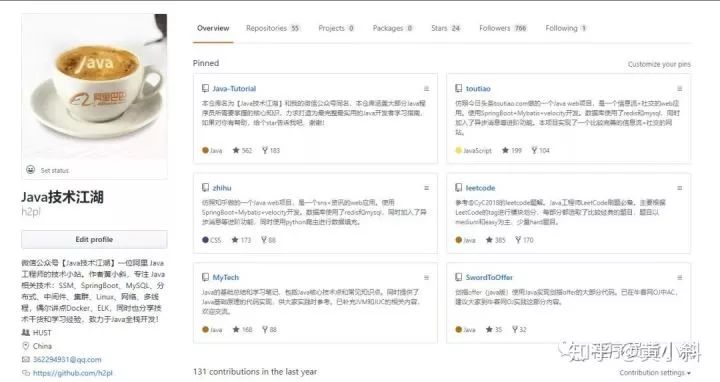The image size is (720, 382).
Task: View forks of leetcode repository
Action: [524, 240]
